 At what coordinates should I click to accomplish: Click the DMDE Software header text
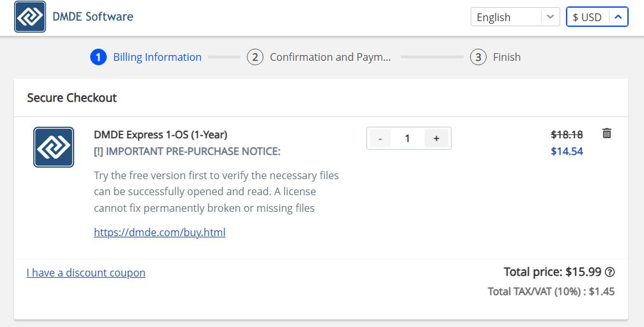point(93,17)
